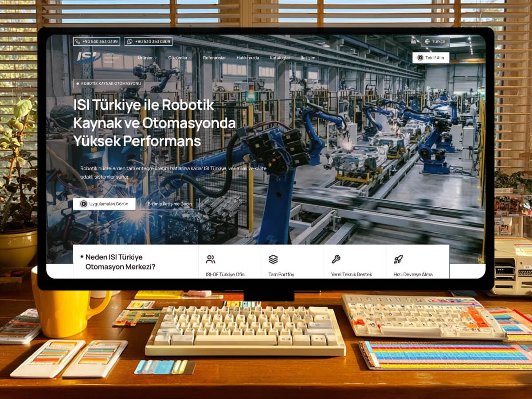Click Bizimle İletişime Geçin
The width and height of the screenshot is (532, 399).
coord(170,204)
